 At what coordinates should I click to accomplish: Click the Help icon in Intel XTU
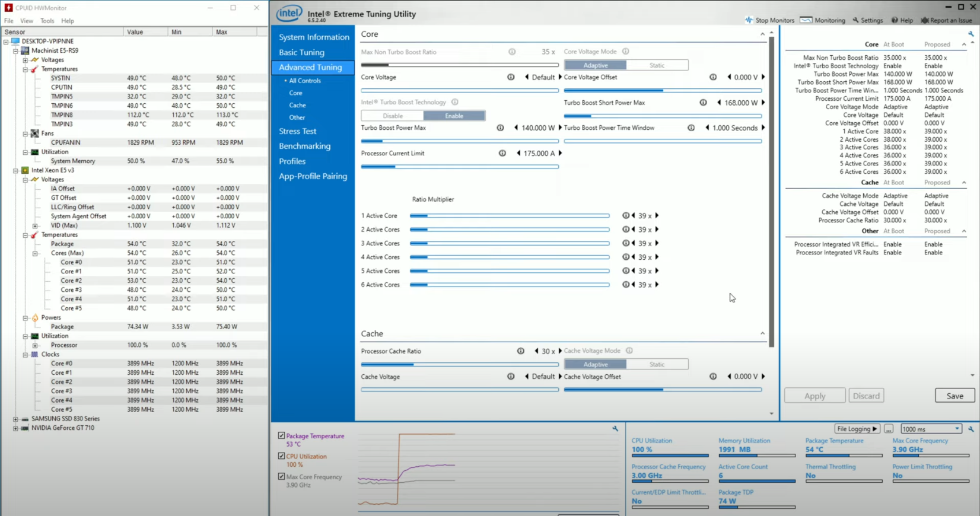(895, 20)
